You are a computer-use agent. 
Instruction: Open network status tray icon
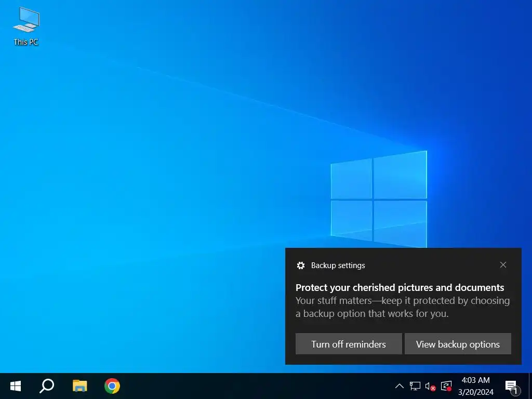click(x=415, y=386)
